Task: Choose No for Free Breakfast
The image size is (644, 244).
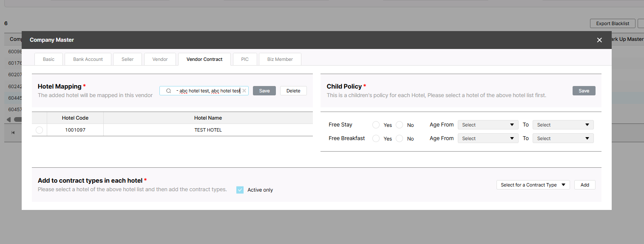Action: [x=399, y=138]
